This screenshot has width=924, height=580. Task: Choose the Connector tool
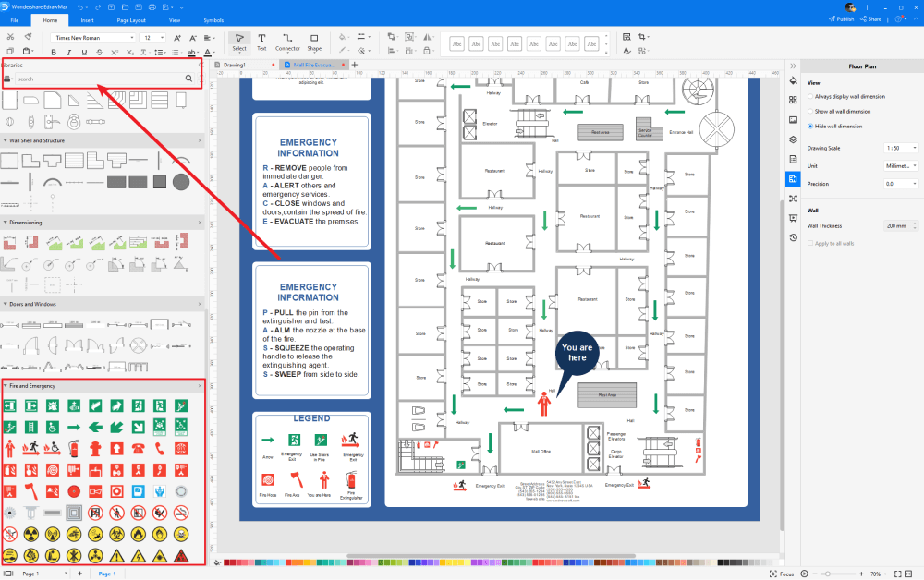click(287, 42)
